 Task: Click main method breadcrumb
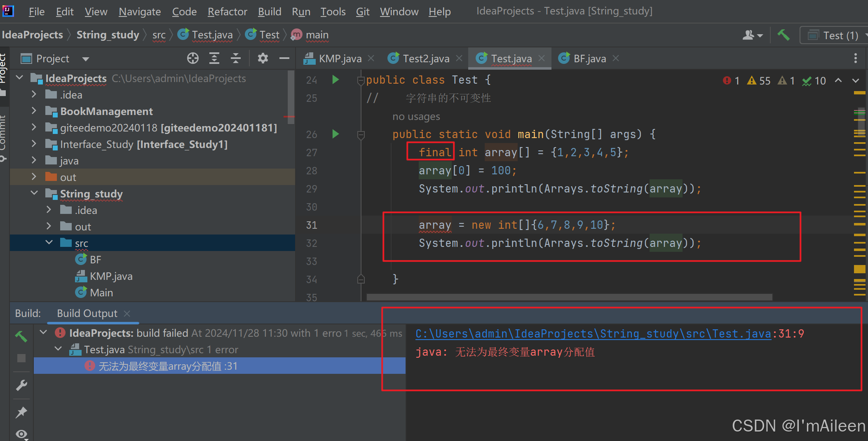(310, 35)
